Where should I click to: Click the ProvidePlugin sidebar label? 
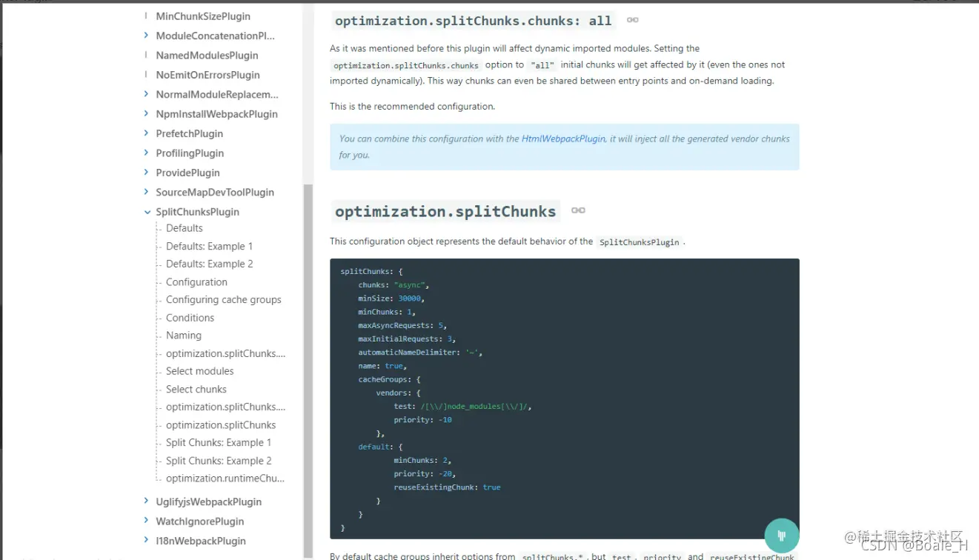point(187,173)
